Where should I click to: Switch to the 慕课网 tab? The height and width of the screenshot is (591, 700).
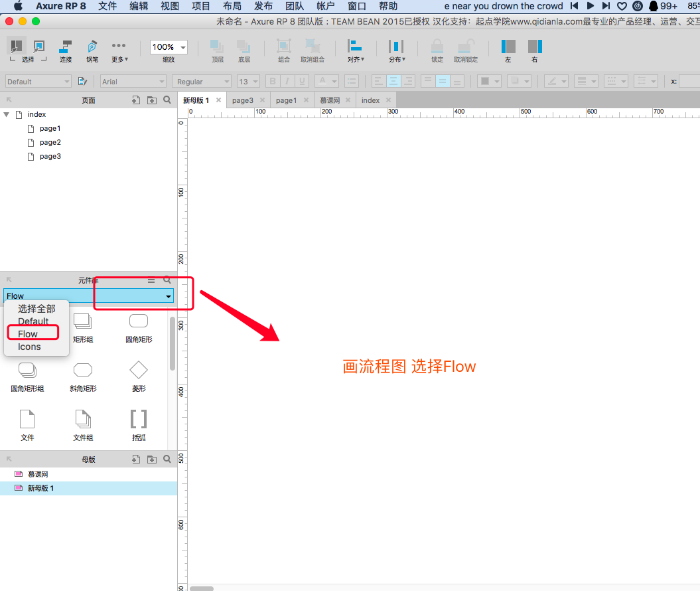click(x=330, y=100)
